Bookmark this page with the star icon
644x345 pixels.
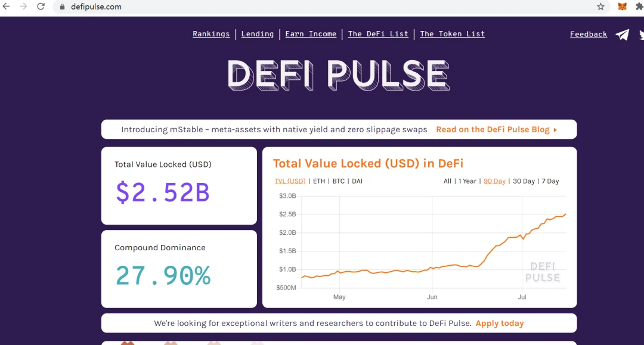pos(600,7)
